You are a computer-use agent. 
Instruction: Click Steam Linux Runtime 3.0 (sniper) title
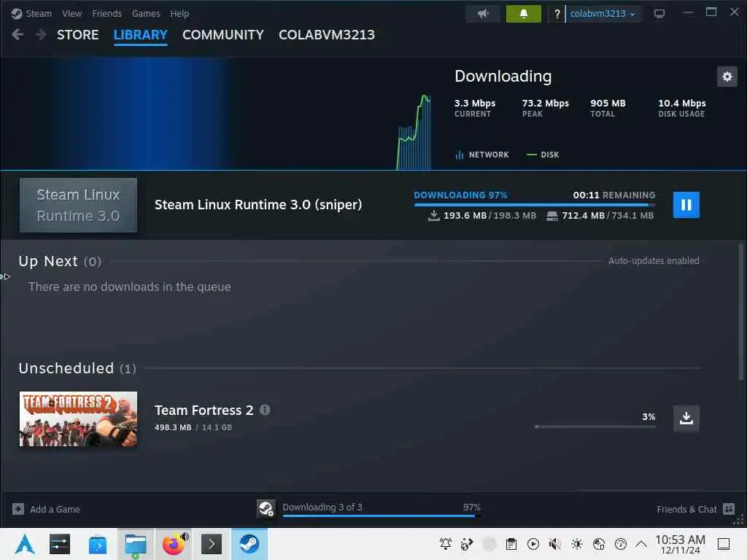tap(258, 205)
